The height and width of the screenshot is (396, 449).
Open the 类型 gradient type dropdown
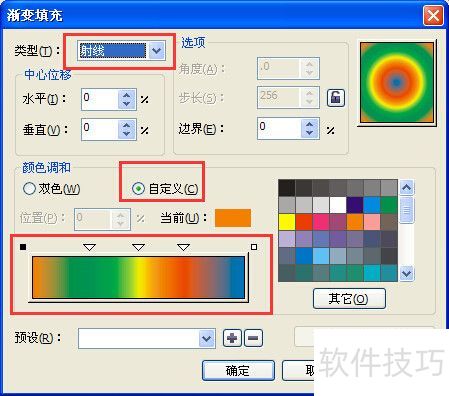coord(157,51)
